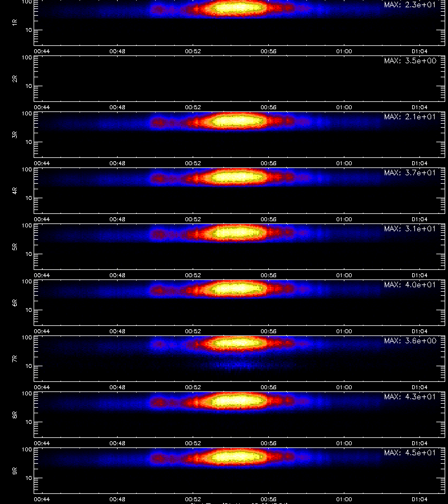Click the '100' y-axis label of panel 8R

[x=27, y=394]
